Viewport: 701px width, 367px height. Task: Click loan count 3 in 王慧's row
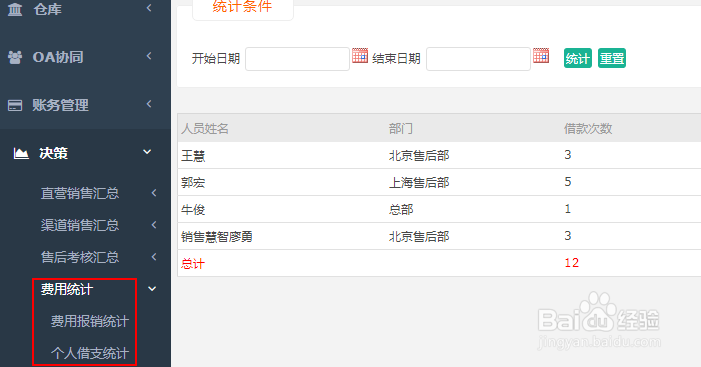(x=568, y=155)
